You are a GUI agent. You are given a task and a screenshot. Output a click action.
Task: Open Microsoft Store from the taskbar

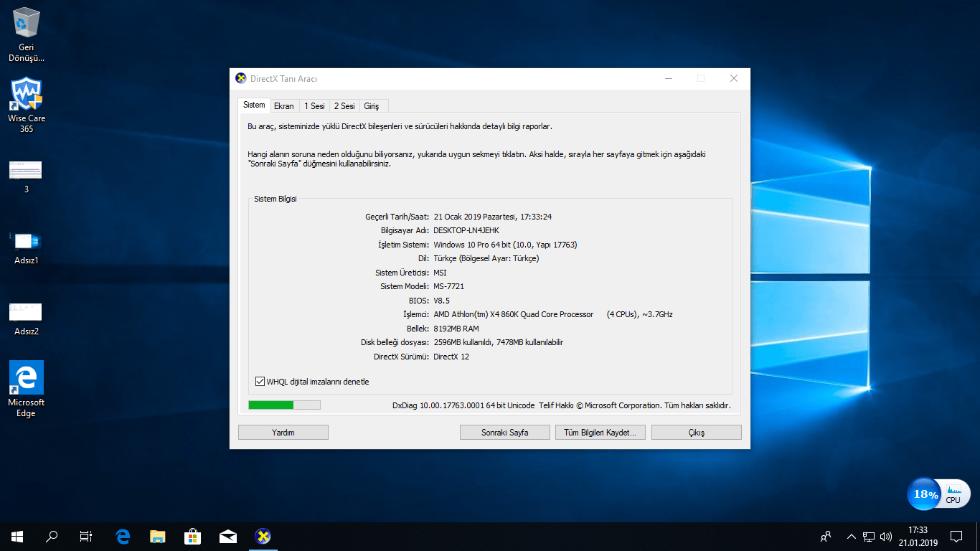click(193, 536)
